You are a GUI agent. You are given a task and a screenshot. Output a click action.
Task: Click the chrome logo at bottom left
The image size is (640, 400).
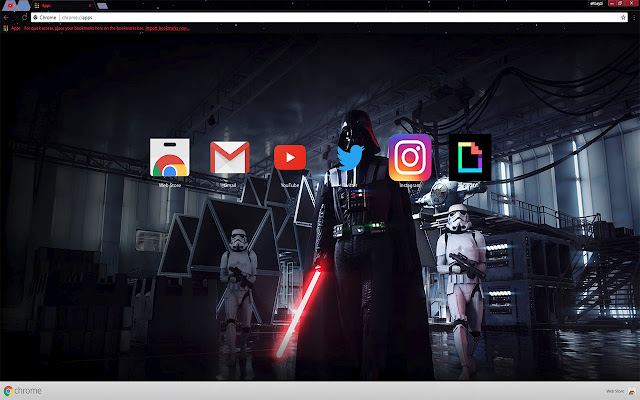[x=23, y=391]
